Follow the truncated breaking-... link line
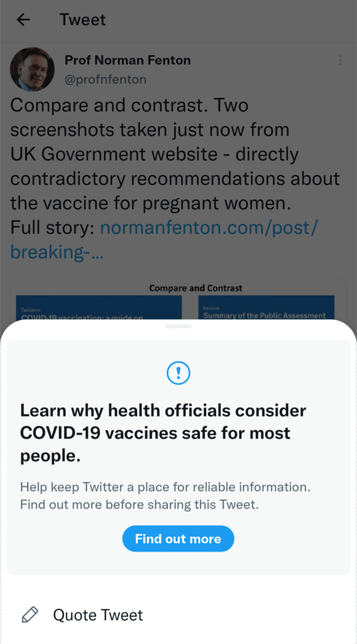357x644 pixels. click(x=57, y=252)
